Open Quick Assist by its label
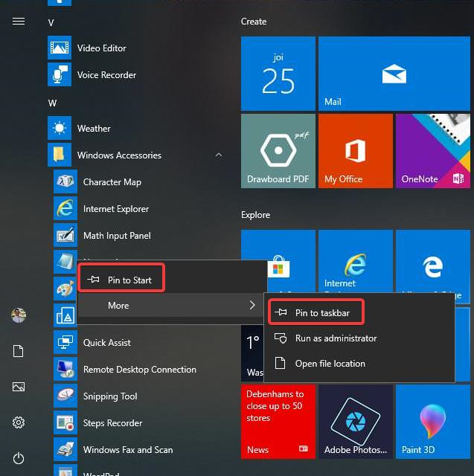The height and width of the screenshot is (476, 474). click(107, 343)
